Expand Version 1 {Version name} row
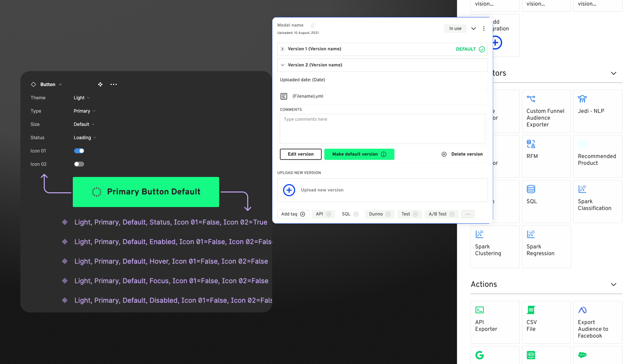Screen dimensions: 640x364 point(382,49)
